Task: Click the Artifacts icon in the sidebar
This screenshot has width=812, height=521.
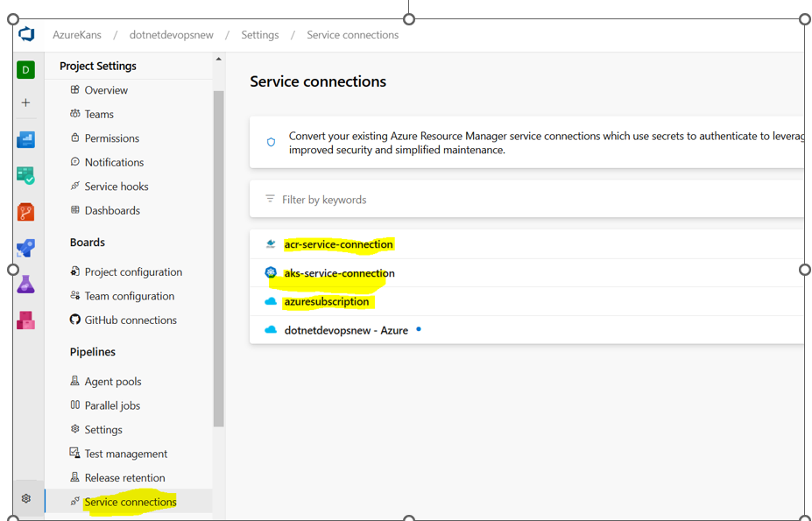Action: 26,320
